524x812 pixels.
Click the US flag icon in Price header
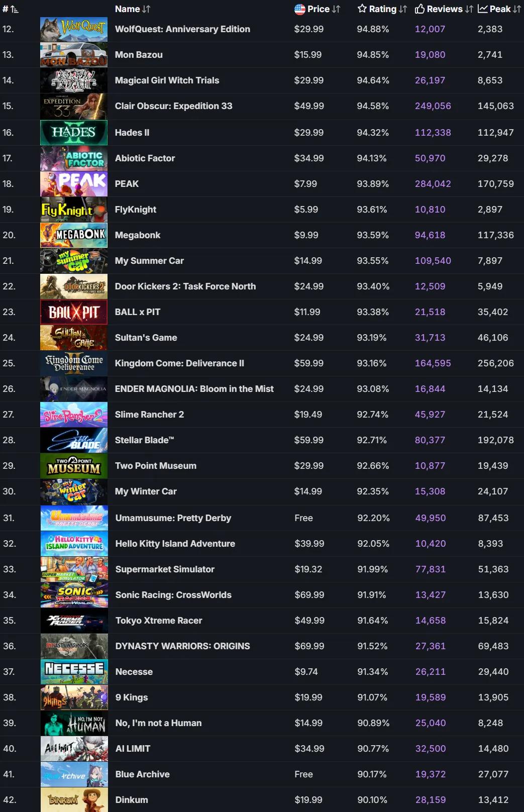pos(299,9)
